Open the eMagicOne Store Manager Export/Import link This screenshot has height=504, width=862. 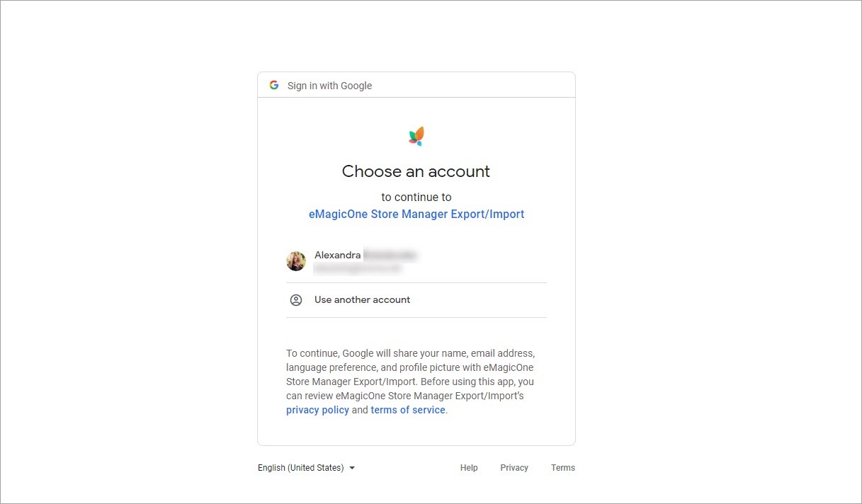(x=416, y=214)
